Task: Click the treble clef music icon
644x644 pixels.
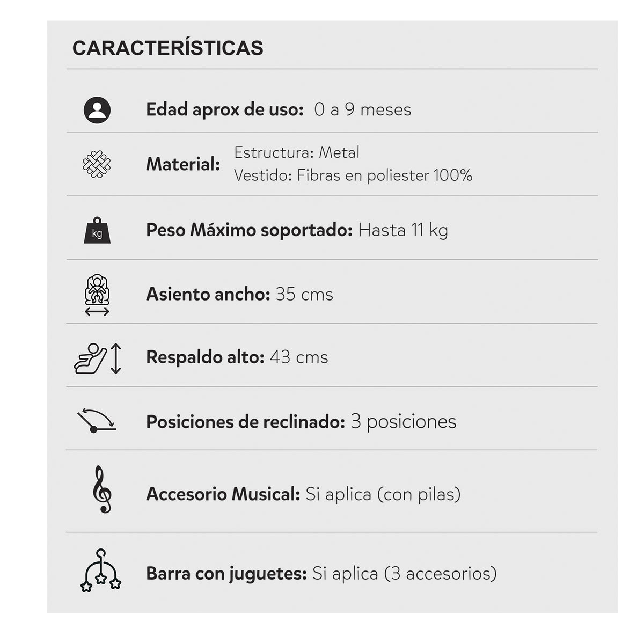Action: (101, 489)
